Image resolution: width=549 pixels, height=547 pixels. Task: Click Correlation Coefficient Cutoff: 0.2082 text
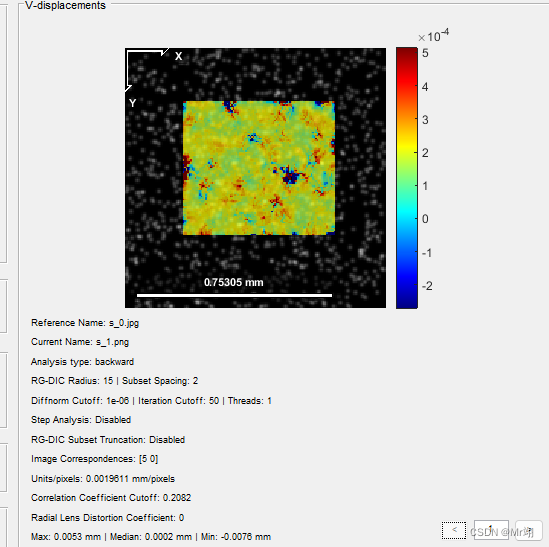tap(111, 498)
